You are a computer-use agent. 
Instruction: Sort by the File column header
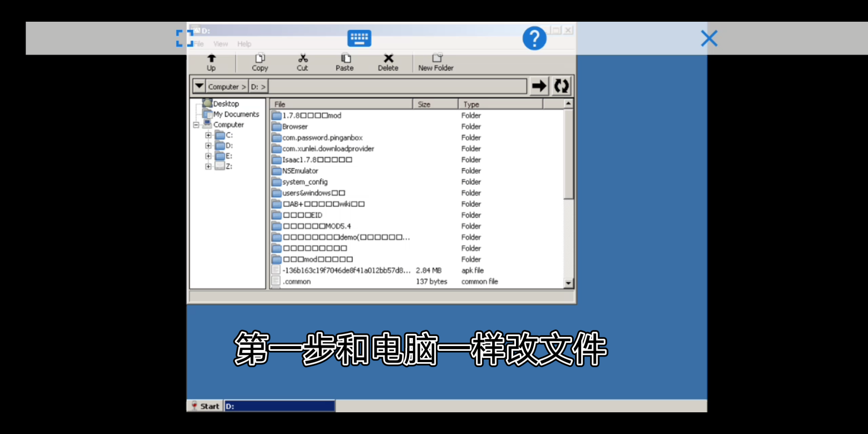(x=342, y=104)
